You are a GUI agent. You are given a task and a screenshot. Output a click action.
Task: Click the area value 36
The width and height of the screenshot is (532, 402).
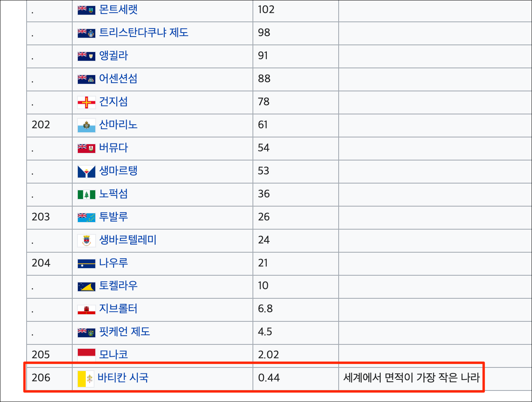pyautogui.click(x=264, y=194)
